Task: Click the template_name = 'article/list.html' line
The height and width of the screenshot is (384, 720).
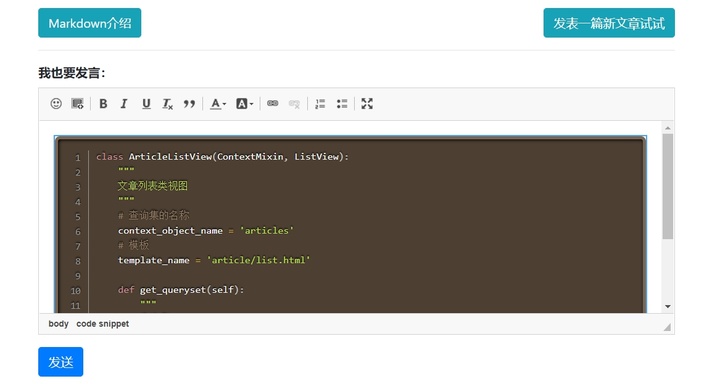Action: point(214,260)
